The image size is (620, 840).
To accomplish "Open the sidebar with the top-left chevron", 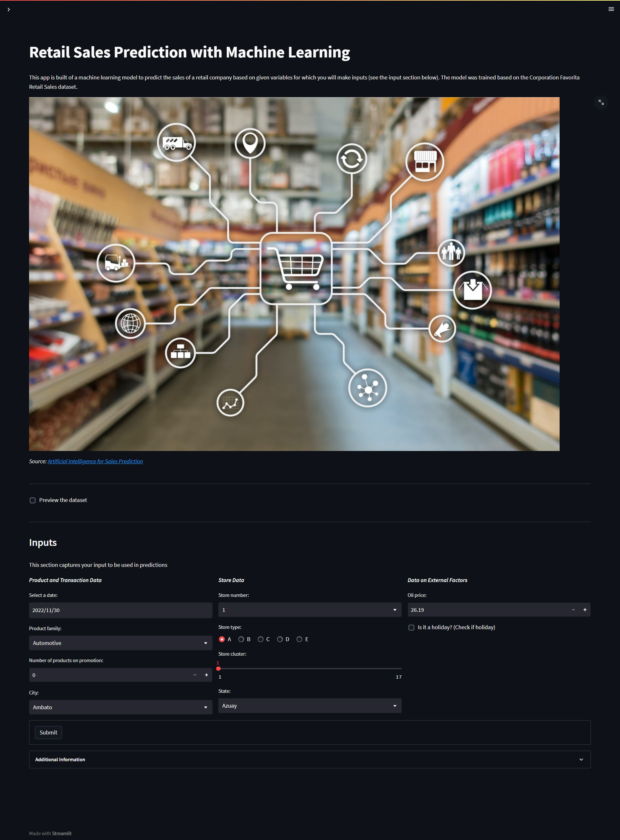I will [9, 9].
